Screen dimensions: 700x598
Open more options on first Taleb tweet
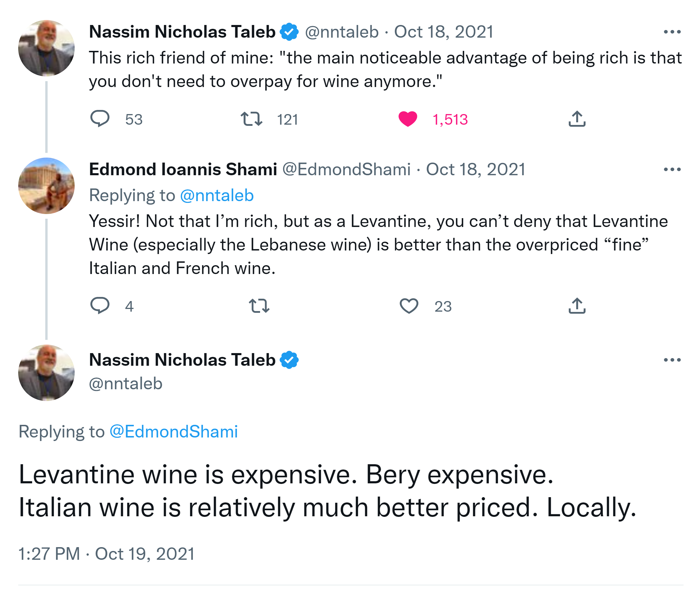[x=671, y=32]
